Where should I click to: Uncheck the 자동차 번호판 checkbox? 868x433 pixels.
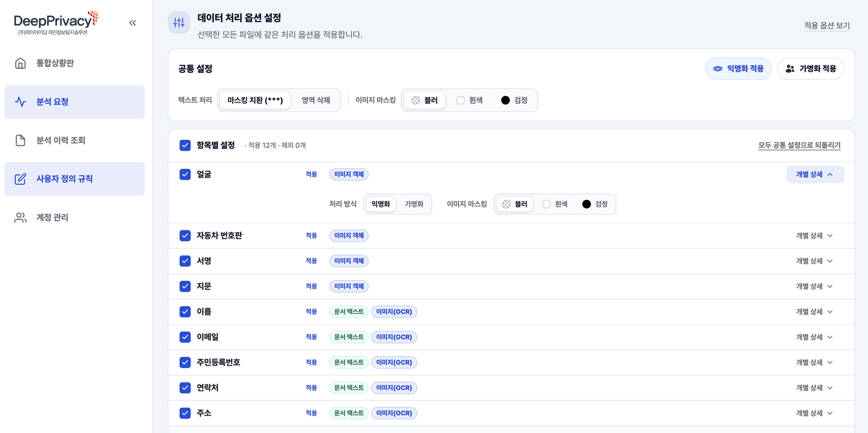click(185, 236)
